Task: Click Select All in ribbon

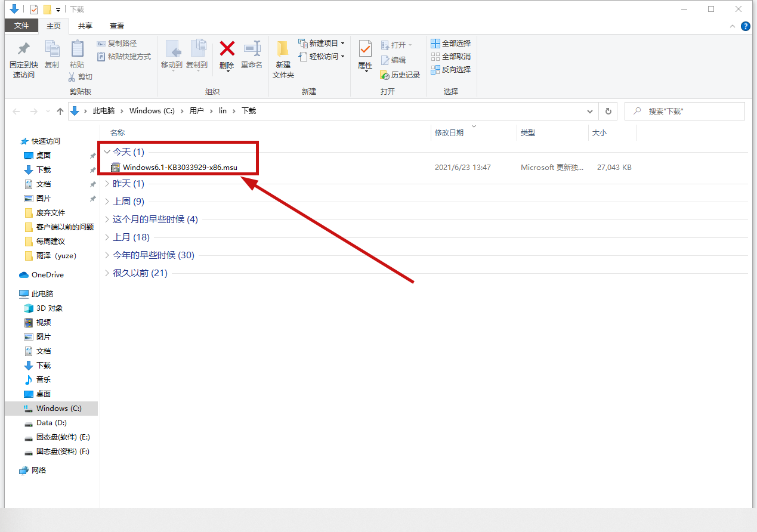Action: tap(451, 43)
